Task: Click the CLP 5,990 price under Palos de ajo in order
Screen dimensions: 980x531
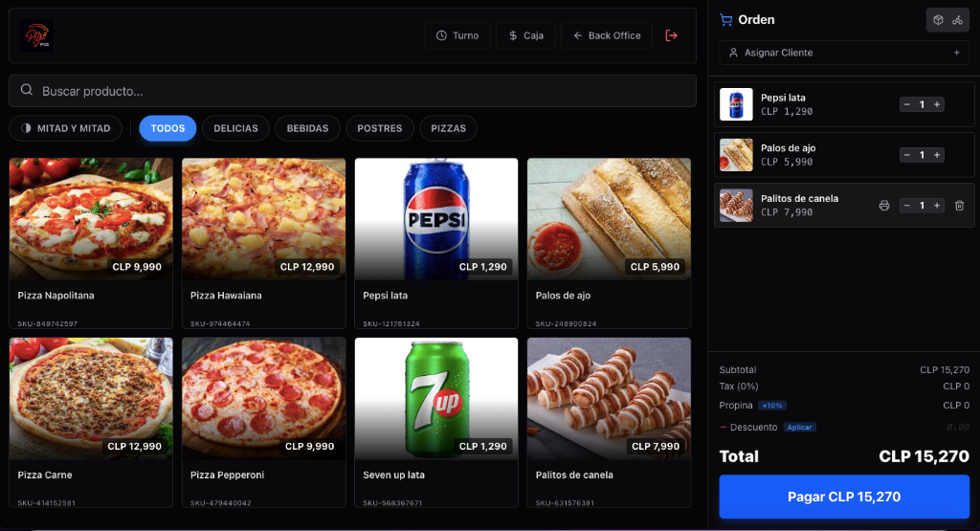Action: (x=787, y=162)
